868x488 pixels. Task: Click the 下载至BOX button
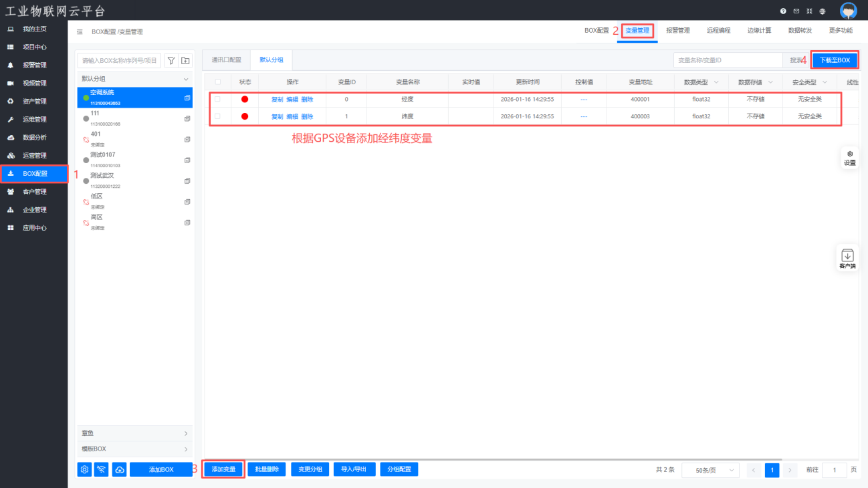point(835,60)
